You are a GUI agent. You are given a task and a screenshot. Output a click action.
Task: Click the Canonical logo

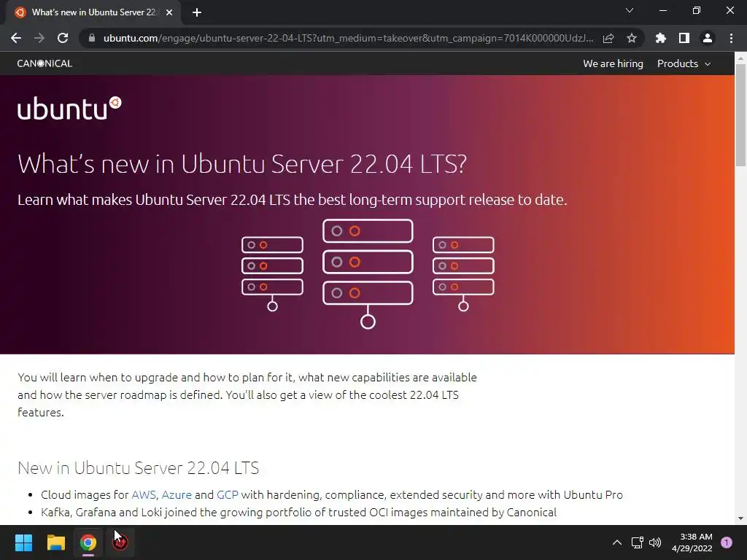[x=44, y=63]
